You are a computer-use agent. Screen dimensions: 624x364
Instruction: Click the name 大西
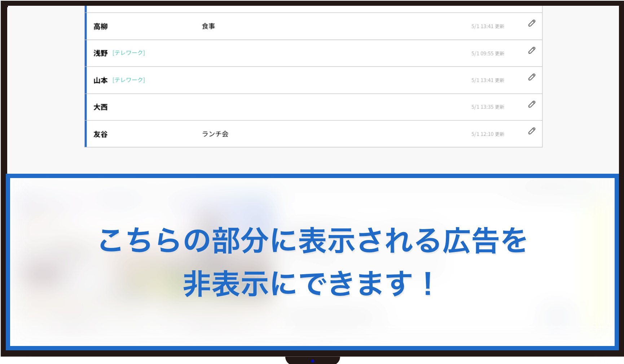pyautogui.click(x=100, y=107)
